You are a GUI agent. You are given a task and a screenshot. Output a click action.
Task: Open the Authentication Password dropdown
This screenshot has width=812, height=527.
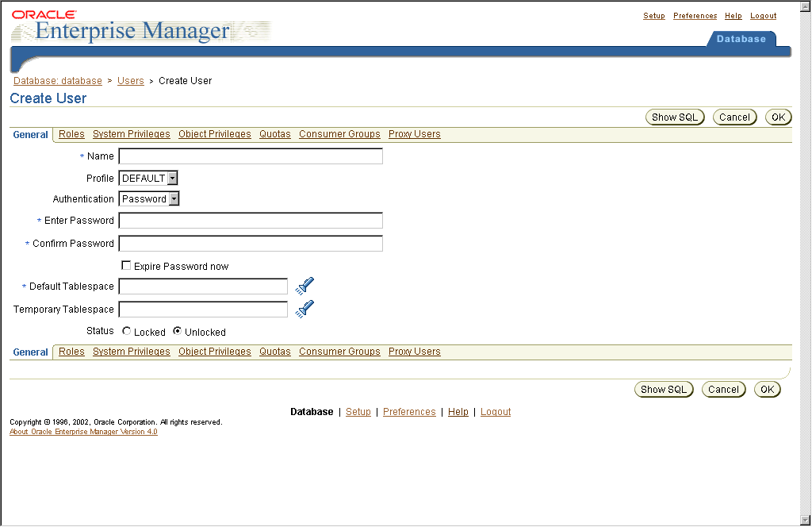click(175, 198)
